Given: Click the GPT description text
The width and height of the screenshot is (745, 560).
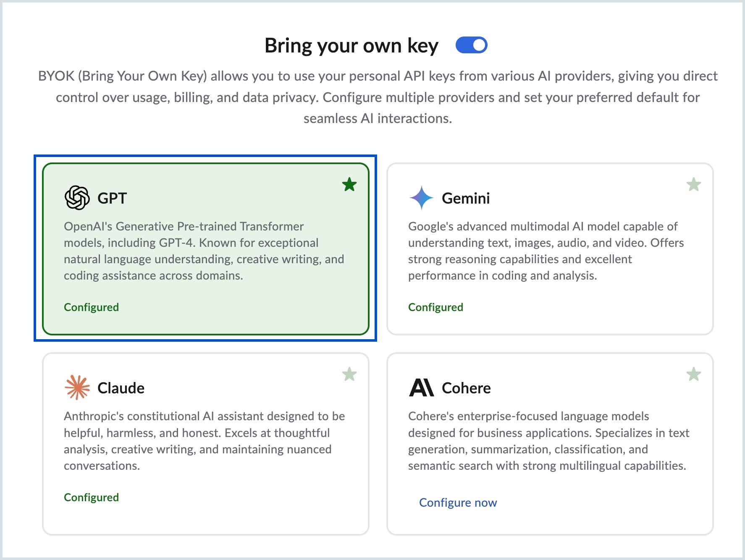Looking at the screenshot, I should (204, 251).
